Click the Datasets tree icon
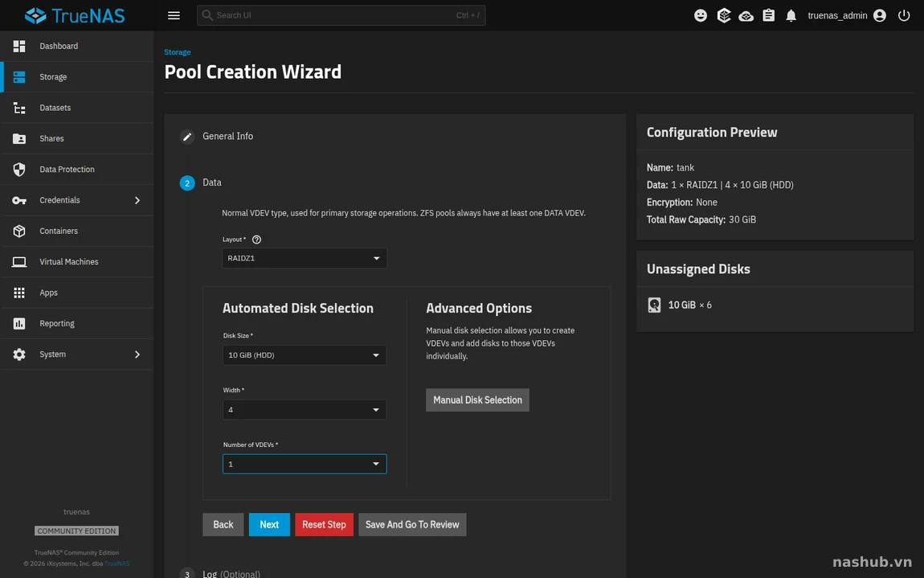This screenshot has width=924, height=578. coord(19,108)
